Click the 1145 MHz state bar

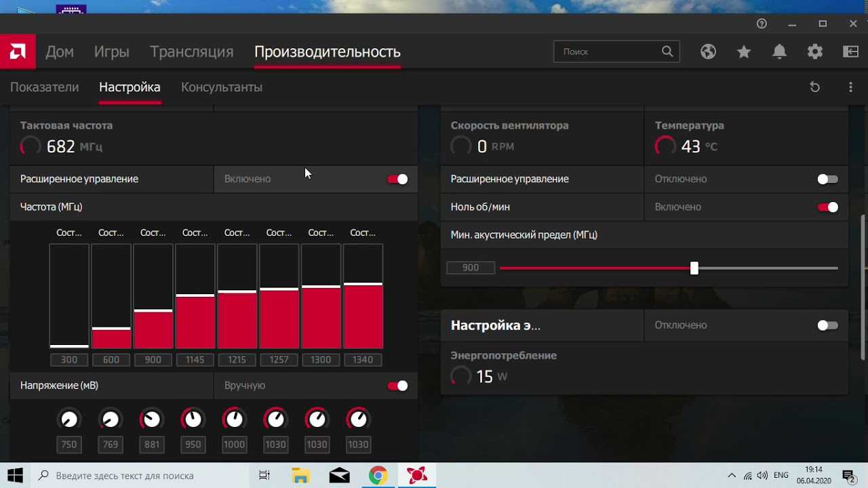(195, 296)
